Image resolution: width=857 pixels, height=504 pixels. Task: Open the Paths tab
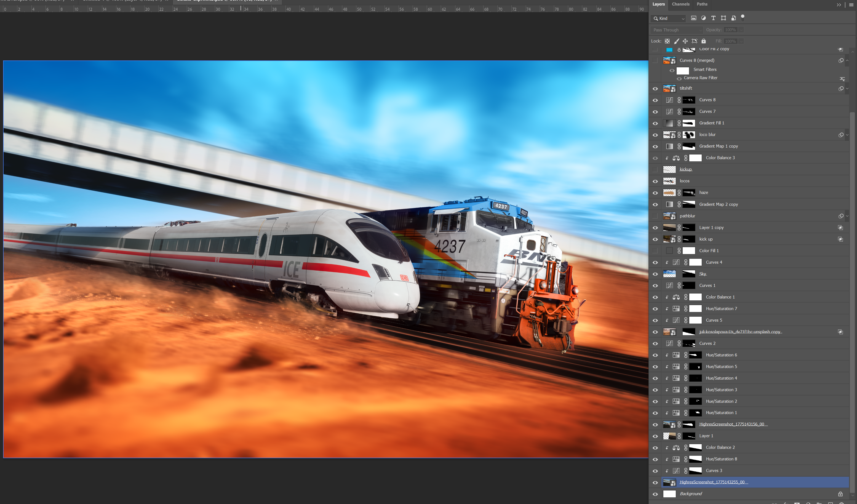702,4
